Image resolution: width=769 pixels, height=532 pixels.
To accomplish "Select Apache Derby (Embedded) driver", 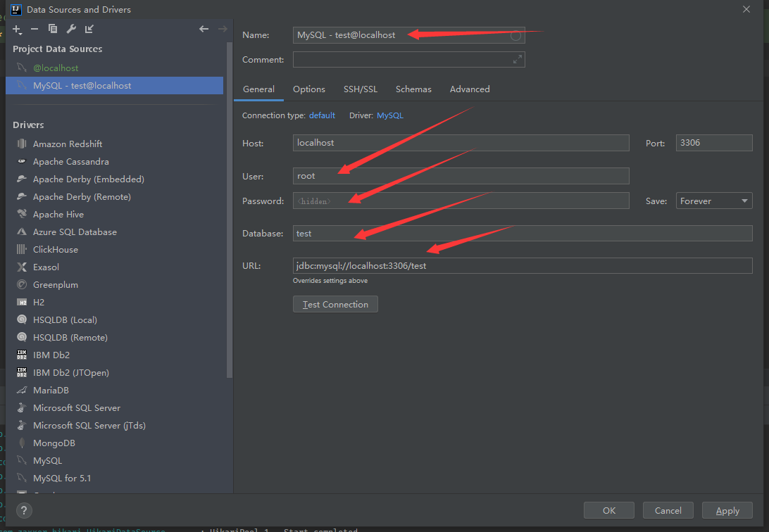I will point(88,179).
